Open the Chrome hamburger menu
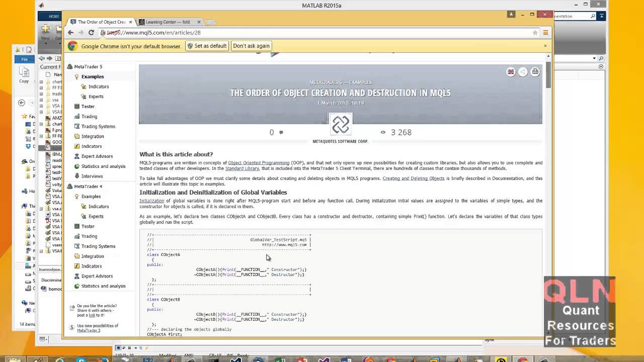Image resolution: width=644 pixels, height=362 pixels. tap(545, 33)
